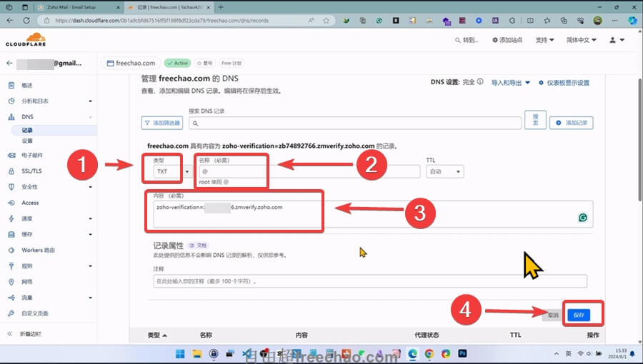This screenshot has height=364, width=643.
Task: Click the 添加记录 button
Action: (572, 123)
